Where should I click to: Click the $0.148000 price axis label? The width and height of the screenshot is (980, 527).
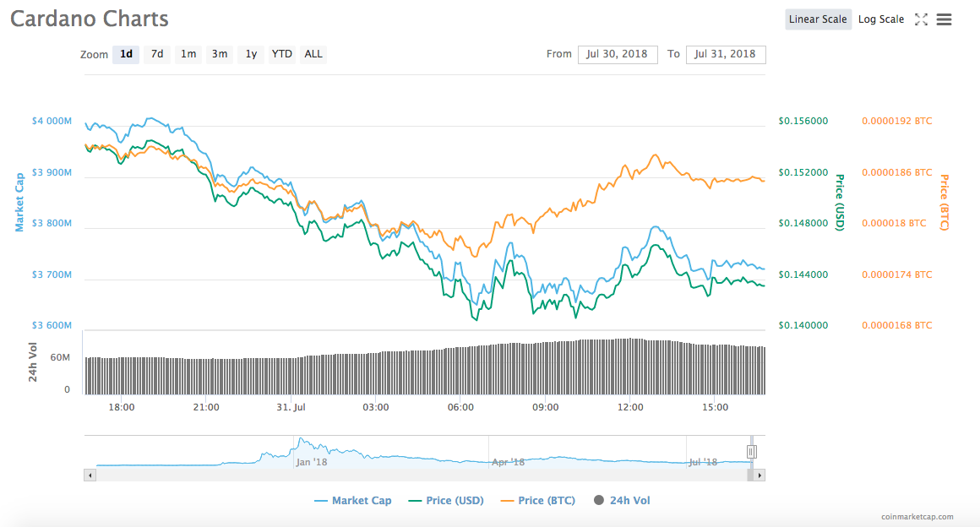tap(803, 223)
